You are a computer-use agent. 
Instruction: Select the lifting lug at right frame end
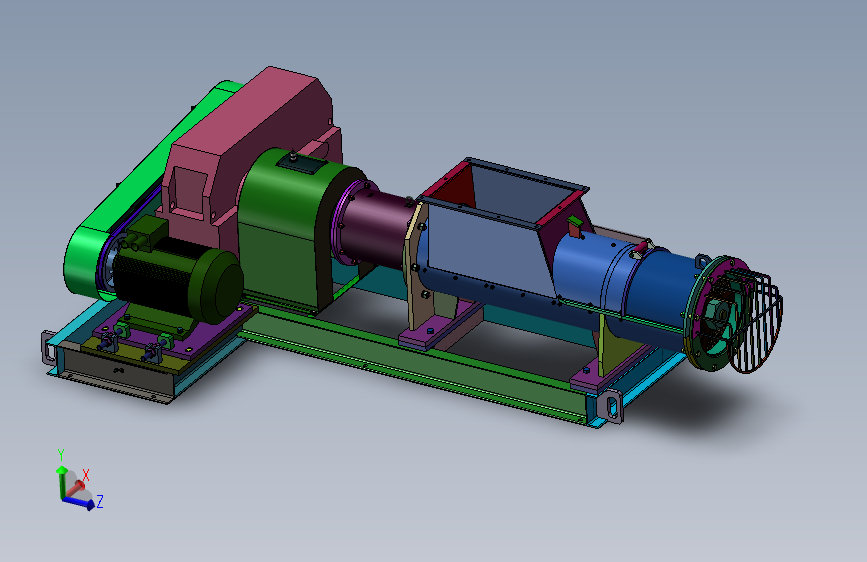click(x=612, y=407)
